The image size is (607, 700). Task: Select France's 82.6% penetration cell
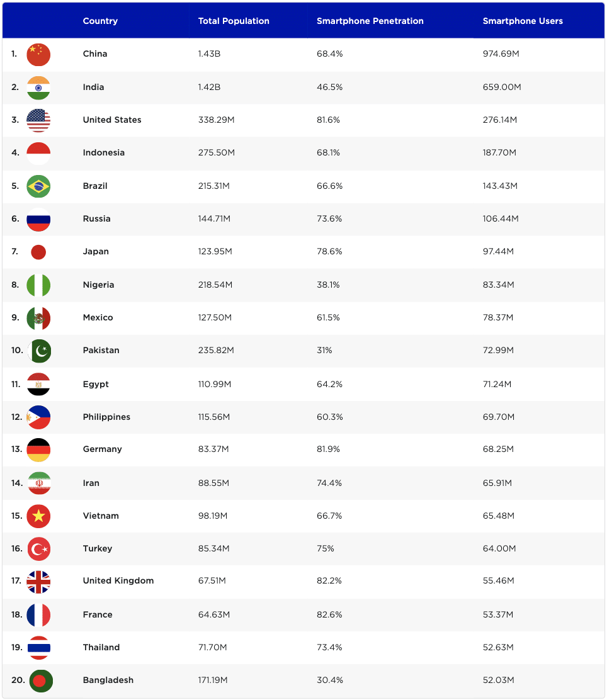pos(329,614)
